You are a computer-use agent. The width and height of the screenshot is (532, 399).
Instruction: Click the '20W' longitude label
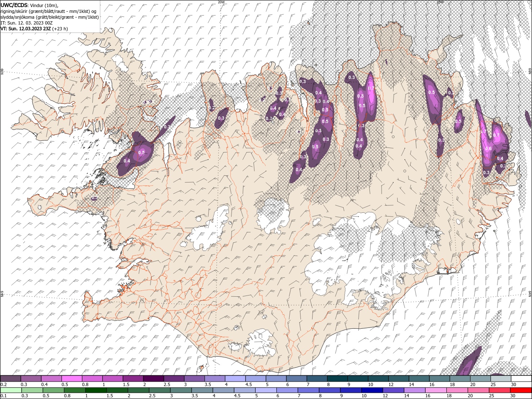coord(222,2)
